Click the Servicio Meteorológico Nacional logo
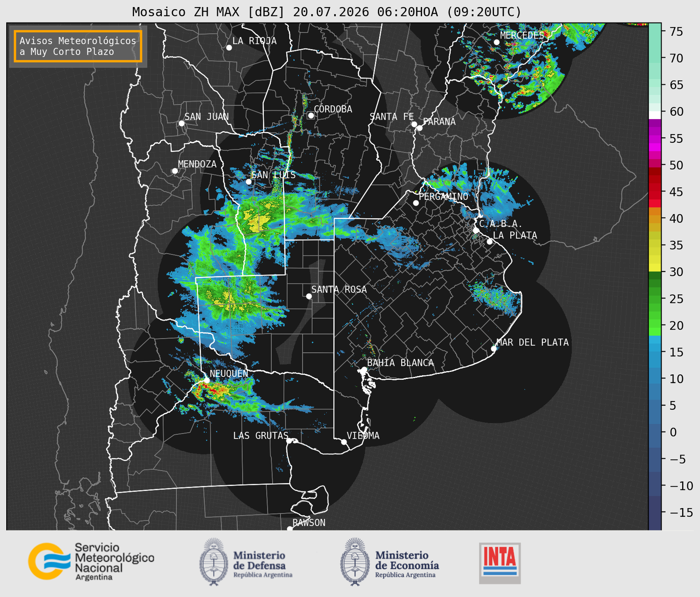Screen dimensions: 700x597 coord(91,561)
